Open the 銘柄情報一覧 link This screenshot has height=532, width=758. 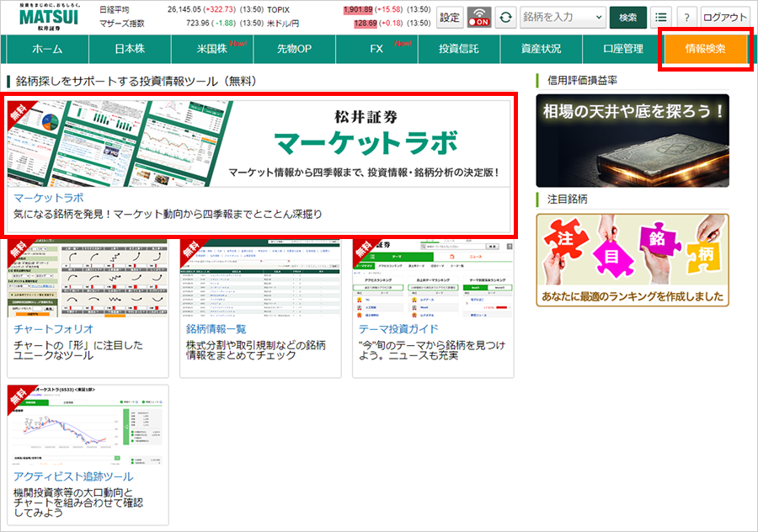[x=216, y=329]
